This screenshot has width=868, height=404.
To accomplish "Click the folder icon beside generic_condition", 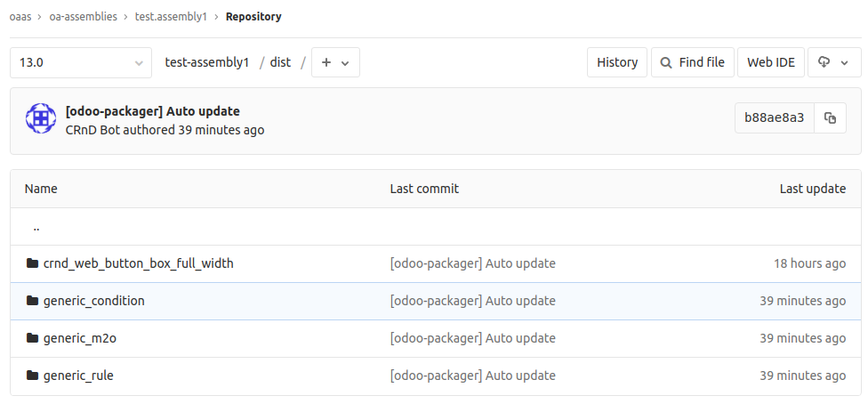I will pos(33,301).
